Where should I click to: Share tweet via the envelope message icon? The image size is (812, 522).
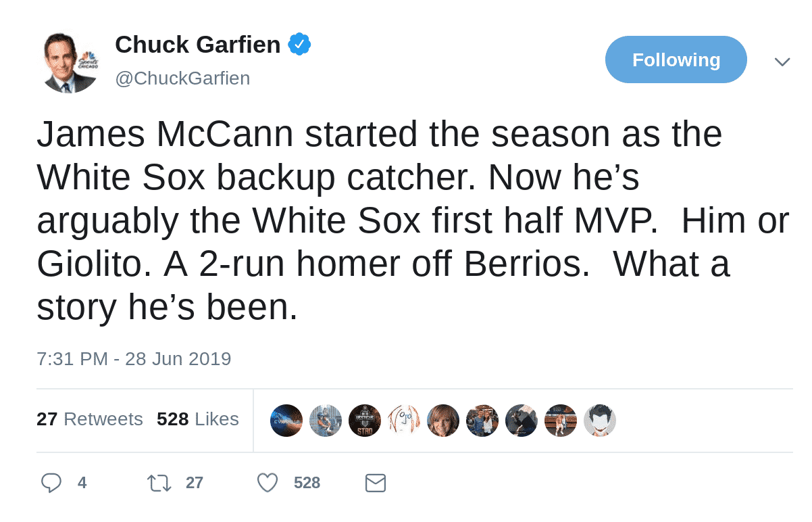point(375,483)
